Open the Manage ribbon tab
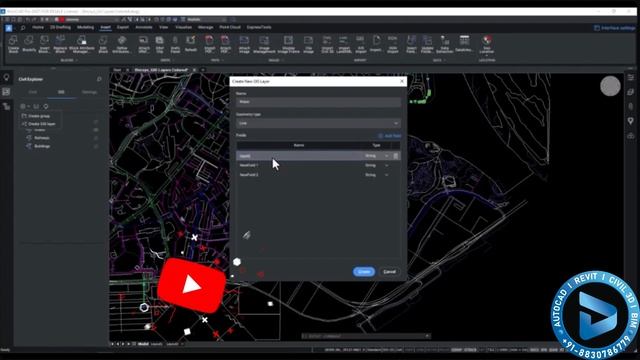 point(205,27)
